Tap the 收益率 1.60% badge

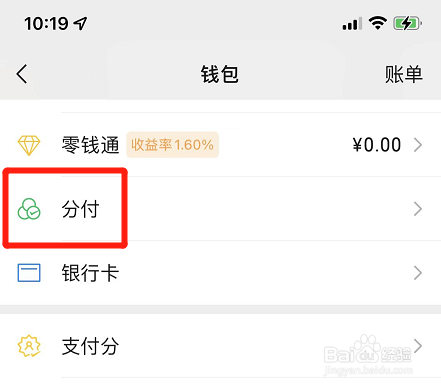(172, 145)
